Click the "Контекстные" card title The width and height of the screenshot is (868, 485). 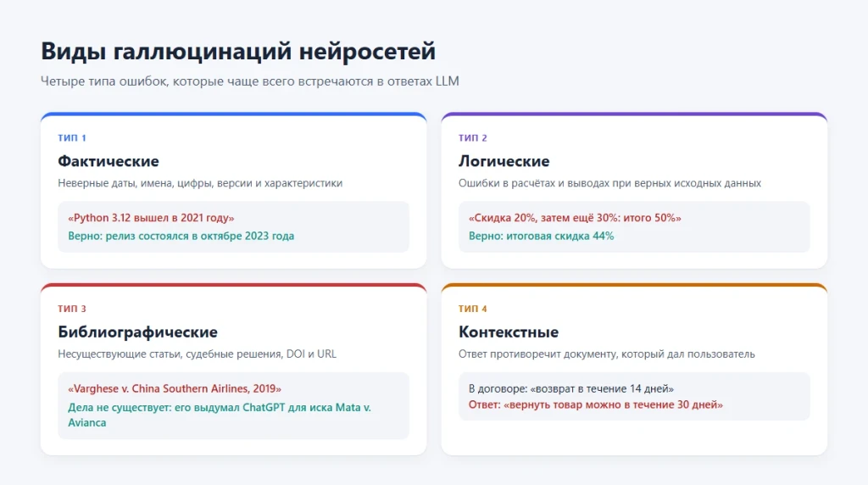coord(509,332)
